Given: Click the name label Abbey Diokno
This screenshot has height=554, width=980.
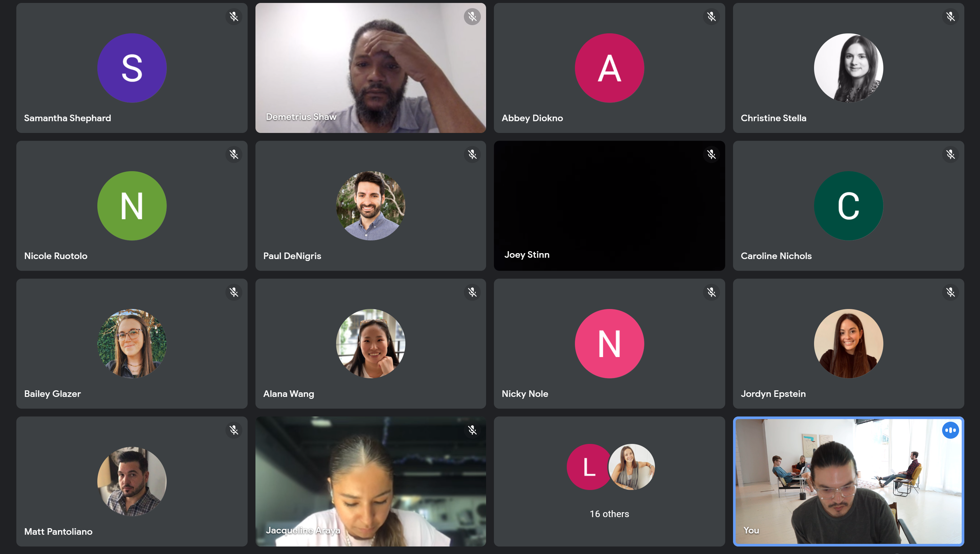Looking at the screenshot, I should (532, 118).
